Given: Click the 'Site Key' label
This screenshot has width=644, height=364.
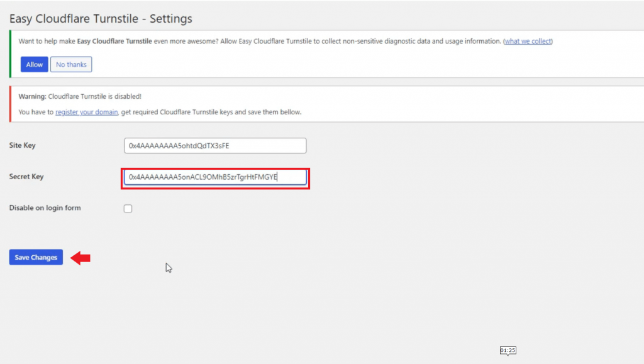Looking at the screenshot, I should click(x=23, y=145).
